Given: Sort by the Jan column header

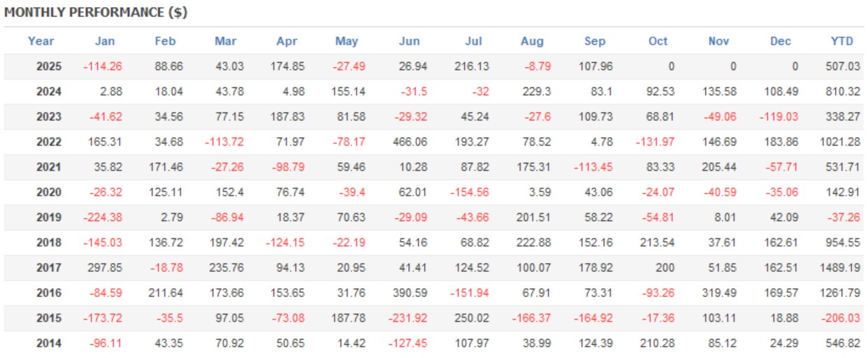Looking at the screenshot, I should (105, 41).
